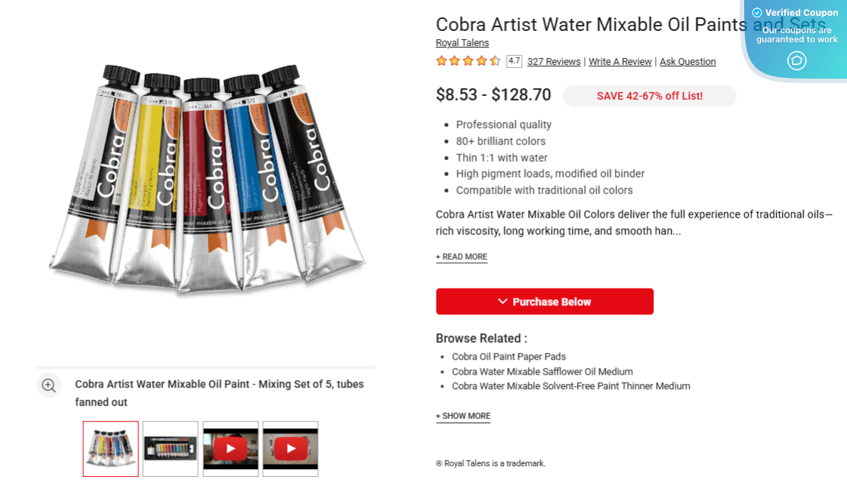Click the chat bubble icon in coupon badge
This screenshot has width=847, height=504.
(796, 60)
